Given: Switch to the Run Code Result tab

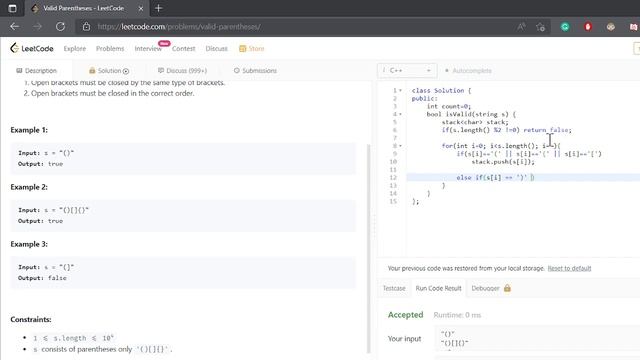Looking at the screenshot, I should [438, 288].
